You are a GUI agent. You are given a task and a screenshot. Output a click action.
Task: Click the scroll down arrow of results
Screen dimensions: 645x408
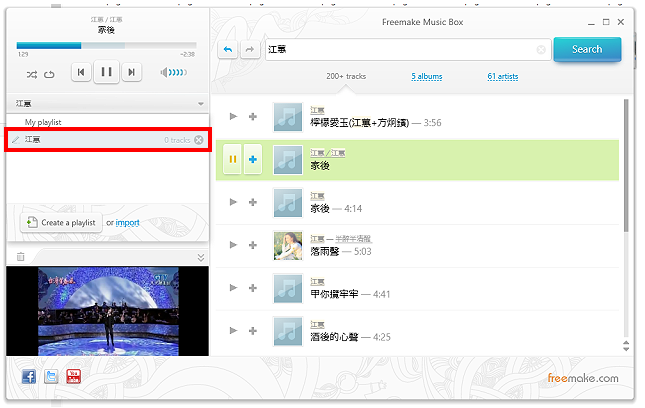(626, 349)
